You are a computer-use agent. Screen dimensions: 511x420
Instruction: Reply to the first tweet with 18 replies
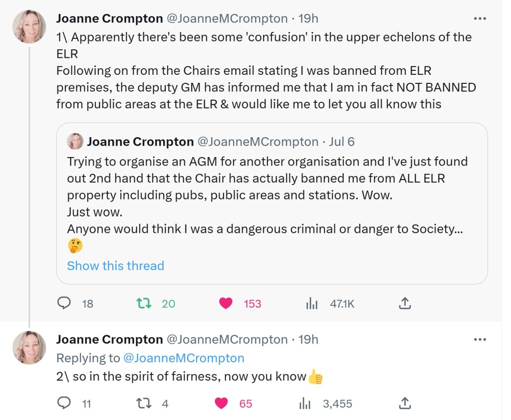64,303
